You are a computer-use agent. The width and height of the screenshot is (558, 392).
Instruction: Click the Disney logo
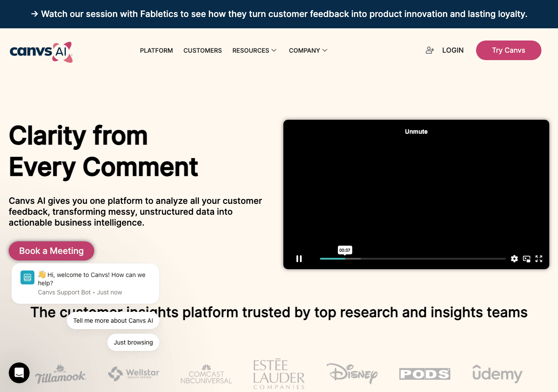pyautogui.click(x=352, y=374)
